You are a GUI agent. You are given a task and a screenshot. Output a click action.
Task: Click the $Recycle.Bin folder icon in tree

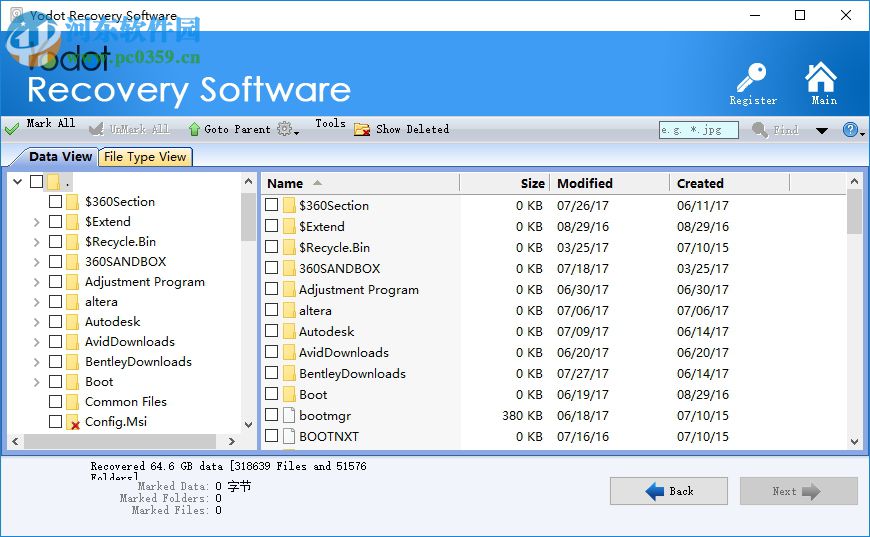pyautogui.click(x=72, y=242)
